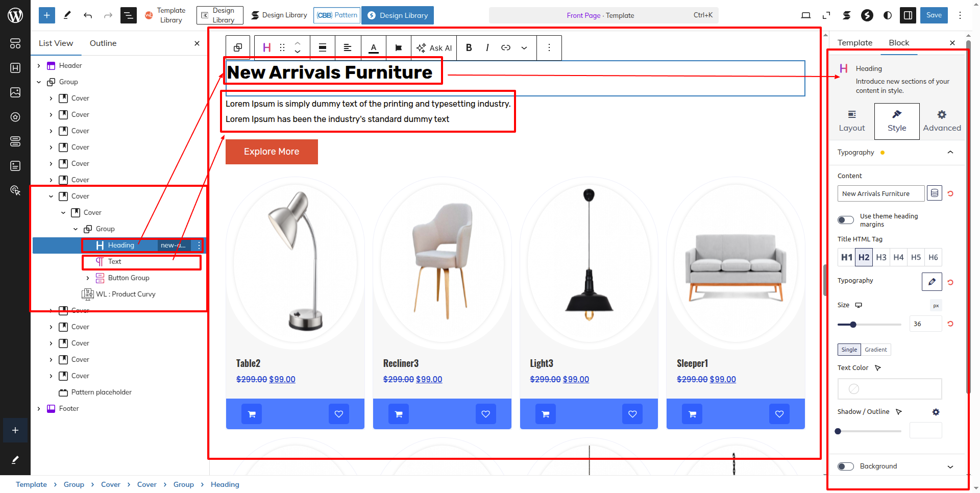Screen dimensions: 980x493
Task: Switch to the List View tab
Action: pos(56,43)
